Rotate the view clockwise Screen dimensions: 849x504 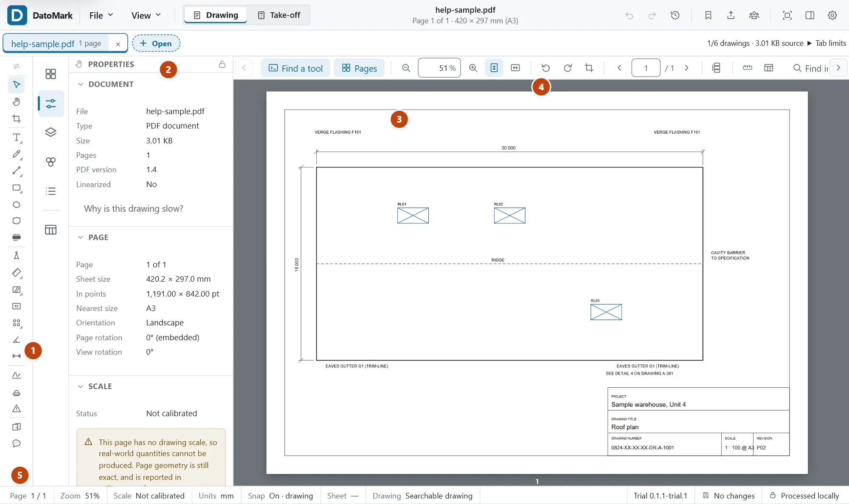coord(568,68)
